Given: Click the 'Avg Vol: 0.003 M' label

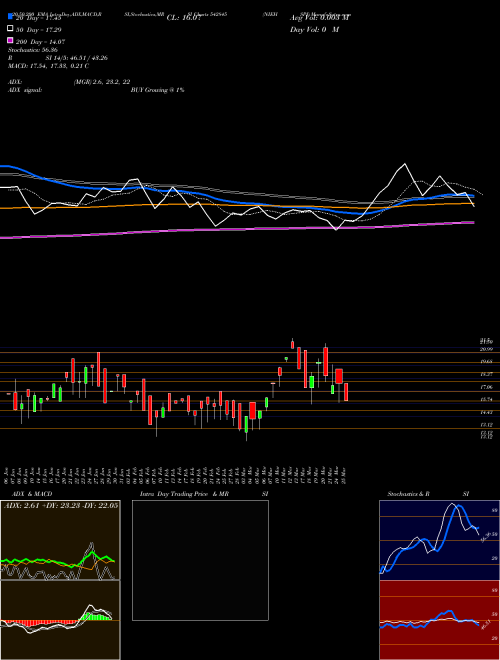Looking at the screenshot, I should pyautogui.click(x=320, y=18).
